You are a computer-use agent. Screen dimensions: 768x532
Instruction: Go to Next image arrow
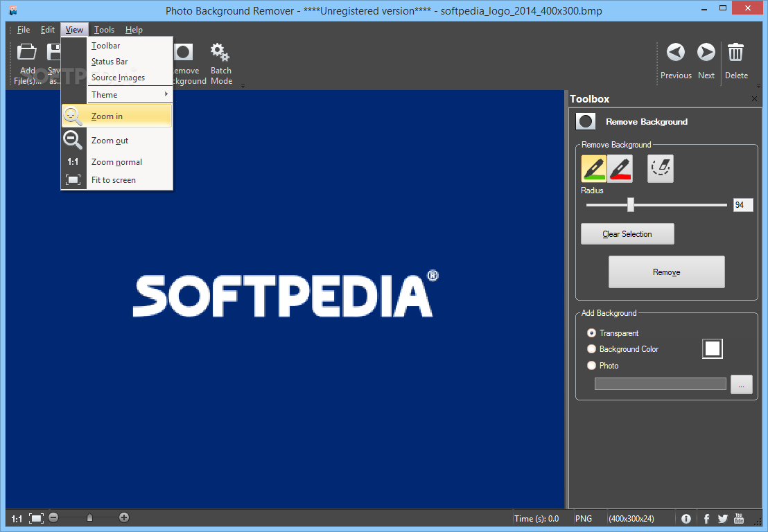[x=706, y=52]
